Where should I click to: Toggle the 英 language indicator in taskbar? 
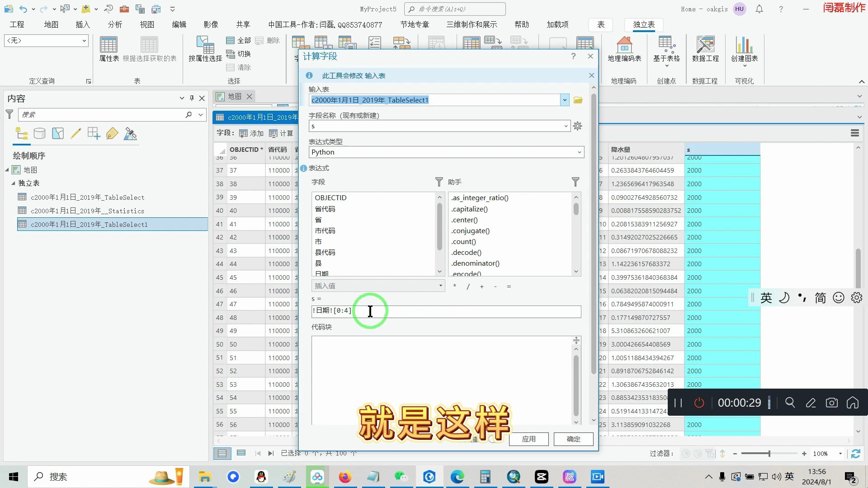(x=789, y=476)
